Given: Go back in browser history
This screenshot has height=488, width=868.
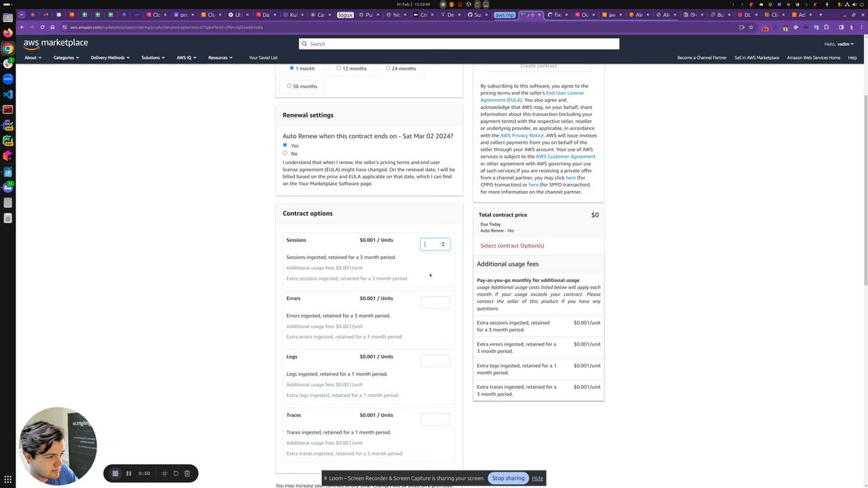Looking at the screenshot, I should (x=22, y=27).
